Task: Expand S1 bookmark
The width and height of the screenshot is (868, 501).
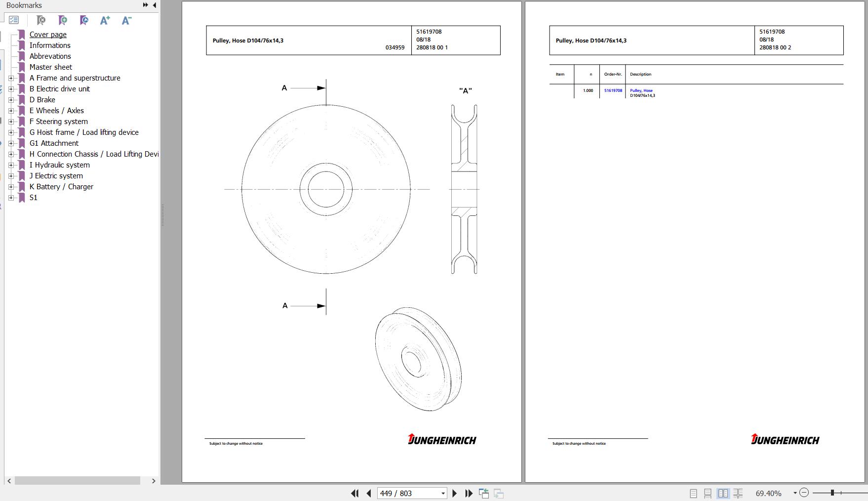Action: click(11, 198)
